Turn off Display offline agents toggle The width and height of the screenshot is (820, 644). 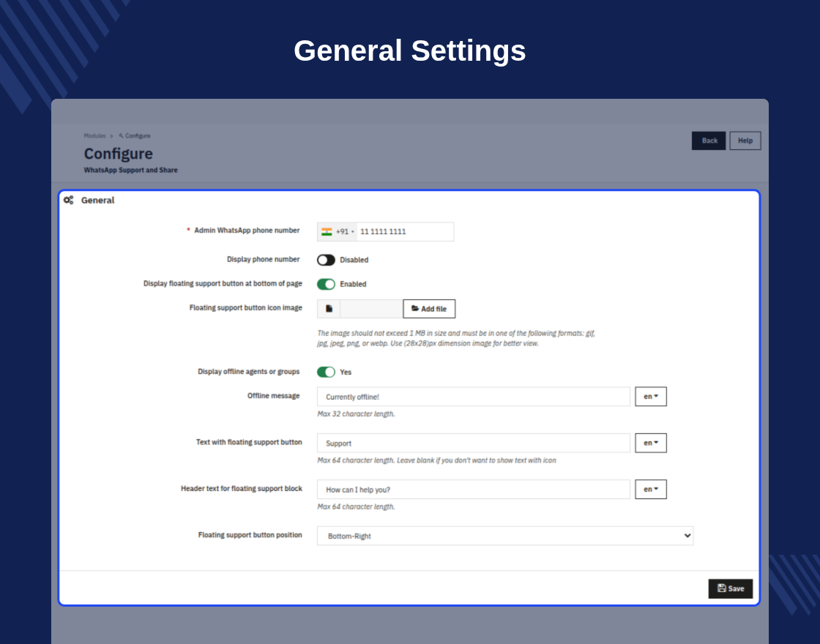[326, 372]
